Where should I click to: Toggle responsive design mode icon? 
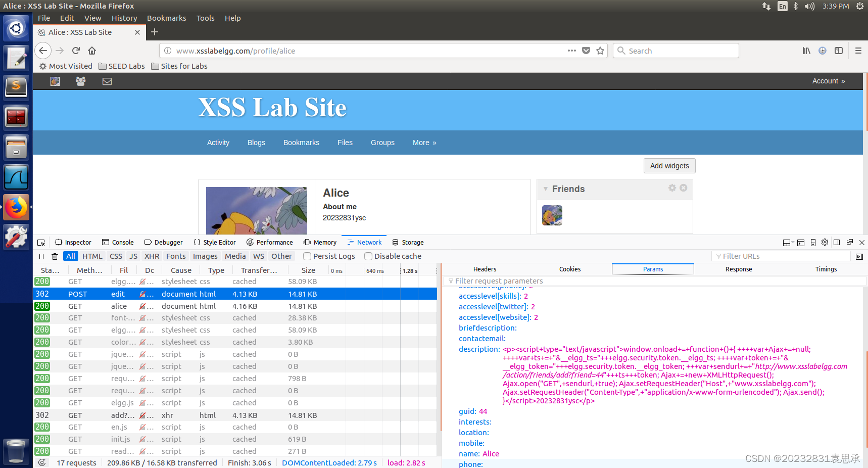813,243
